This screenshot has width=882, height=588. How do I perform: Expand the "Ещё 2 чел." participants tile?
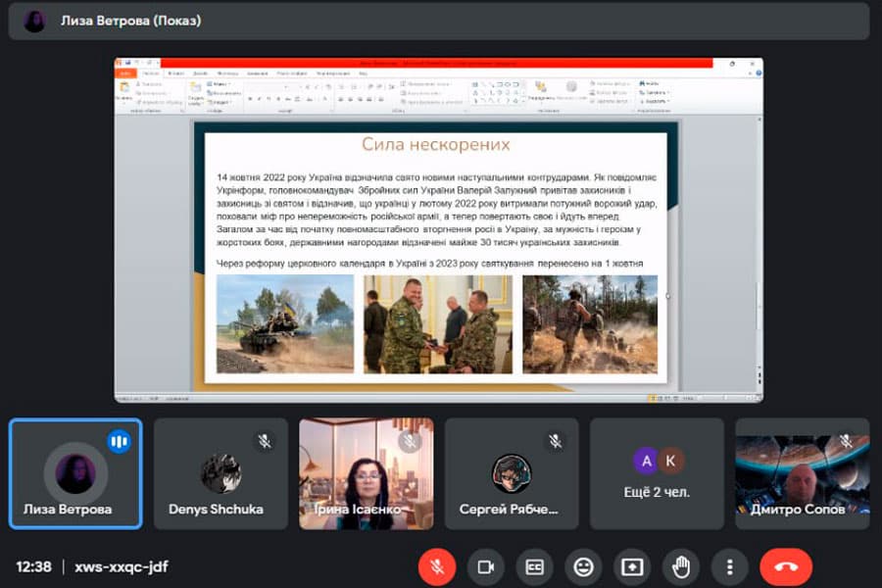[x=657, y=474]
